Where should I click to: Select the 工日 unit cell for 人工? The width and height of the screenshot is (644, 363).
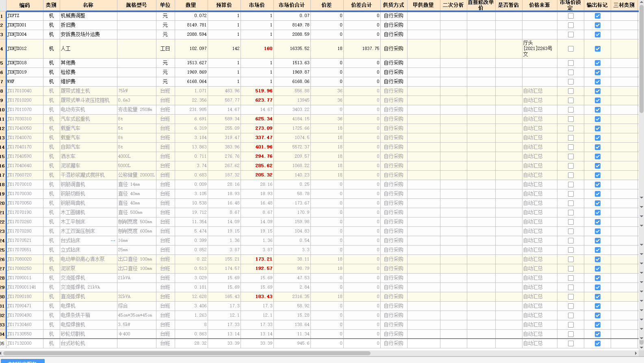(165, 49)
